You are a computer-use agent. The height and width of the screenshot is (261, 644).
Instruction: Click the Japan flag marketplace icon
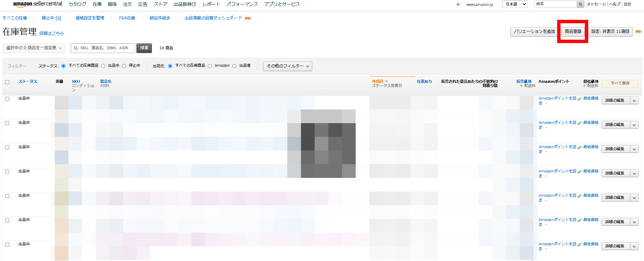pyautogui.click(x=458, y=4)
